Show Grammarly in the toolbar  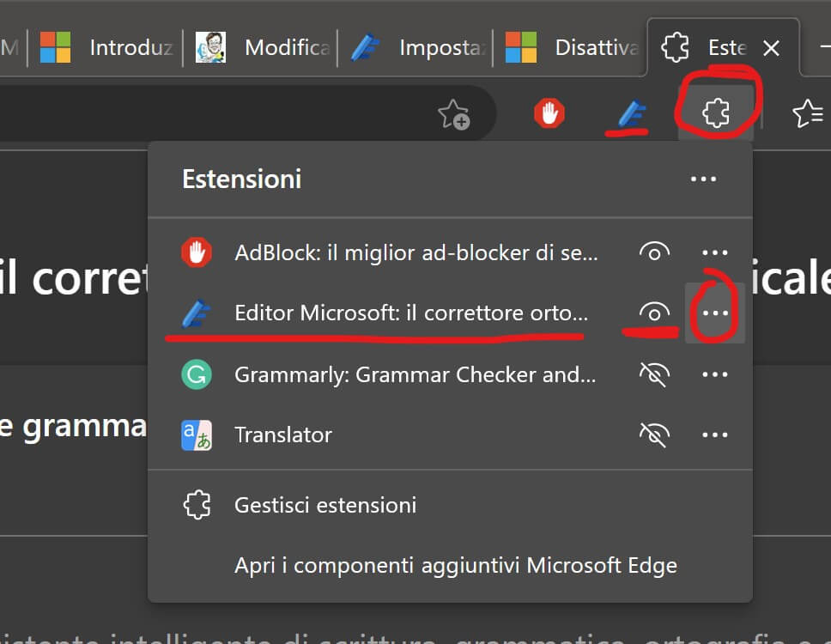654,374
